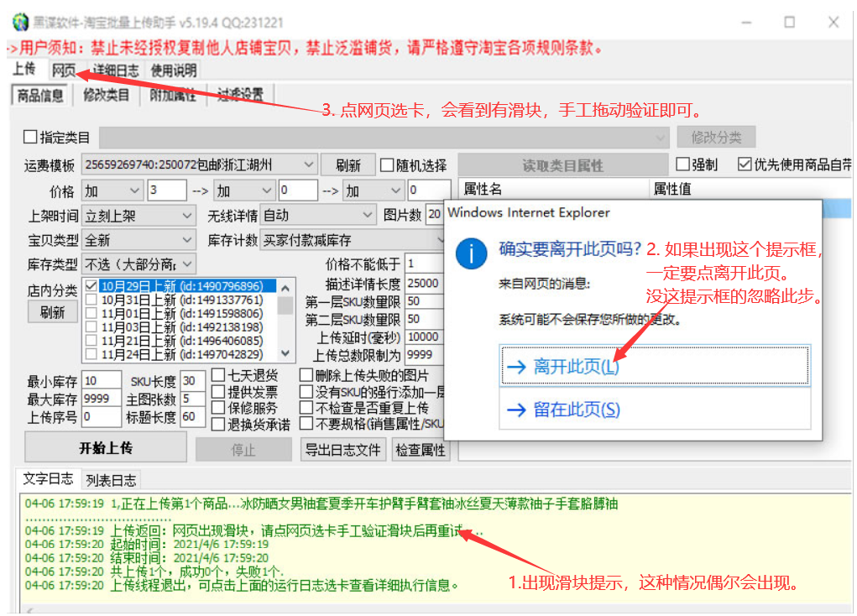The image size is (857, 616).
Task: Open the 库存类型 dropdown
Action: click(x=138, y=264)
